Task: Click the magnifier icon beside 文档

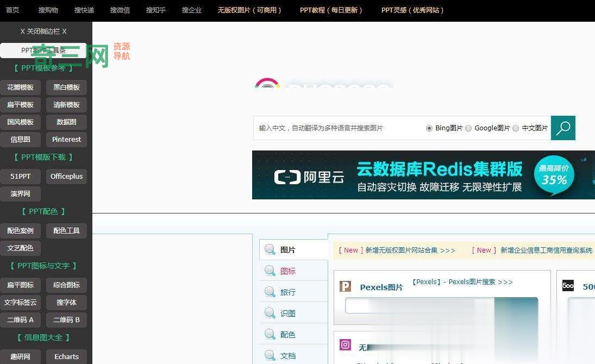Action: (x=270, y=355)
